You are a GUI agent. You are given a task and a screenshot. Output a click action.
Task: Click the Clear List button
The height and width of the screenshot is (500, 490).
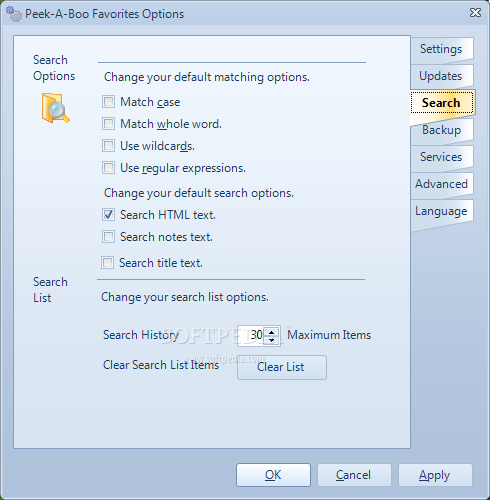(282, 367)
